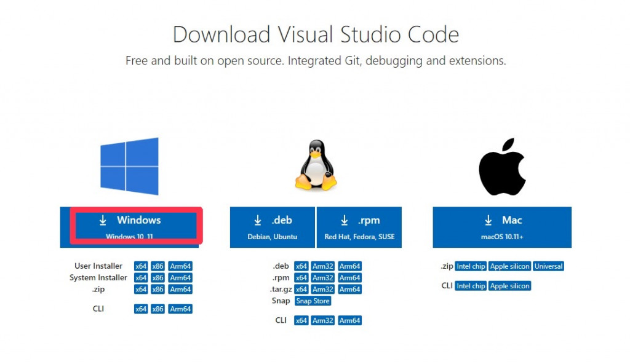
Task: Select Universal for Mac .zip
Action: pyautogui.click(x=548, y=266)
